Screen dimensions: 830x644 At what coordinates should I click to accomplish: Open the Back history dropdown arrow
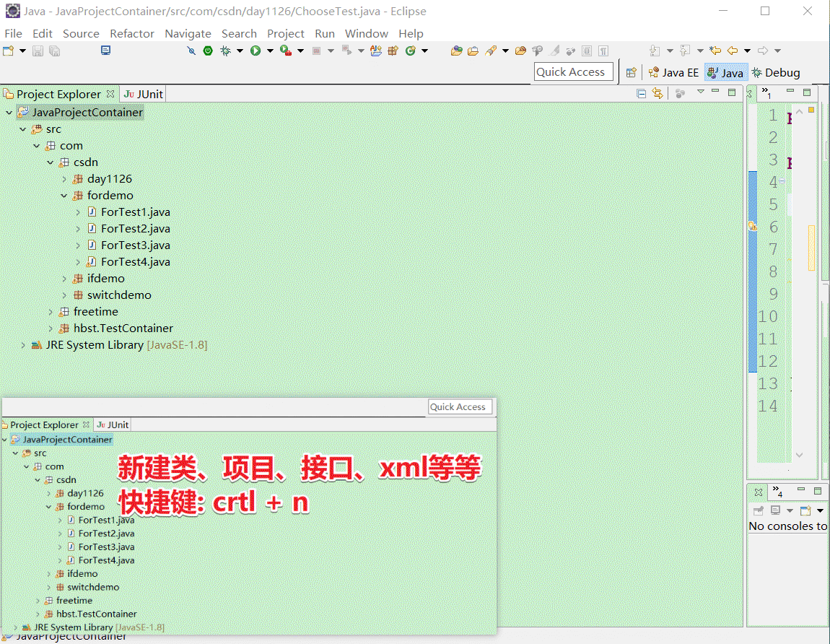[x=748, y=51]
